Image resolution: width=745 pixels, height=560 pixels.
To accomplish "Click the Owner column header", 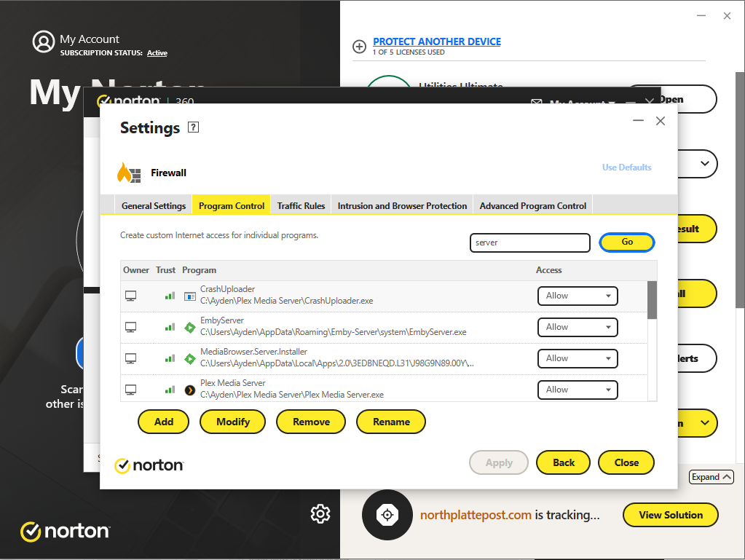I will pos(136,269).
